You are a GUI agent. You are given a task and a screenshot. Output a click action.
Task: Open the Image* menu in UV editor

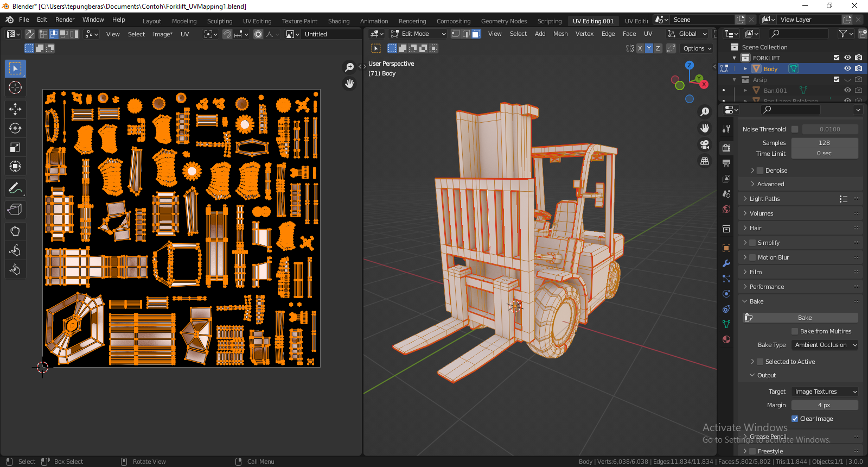coord(162,34)
